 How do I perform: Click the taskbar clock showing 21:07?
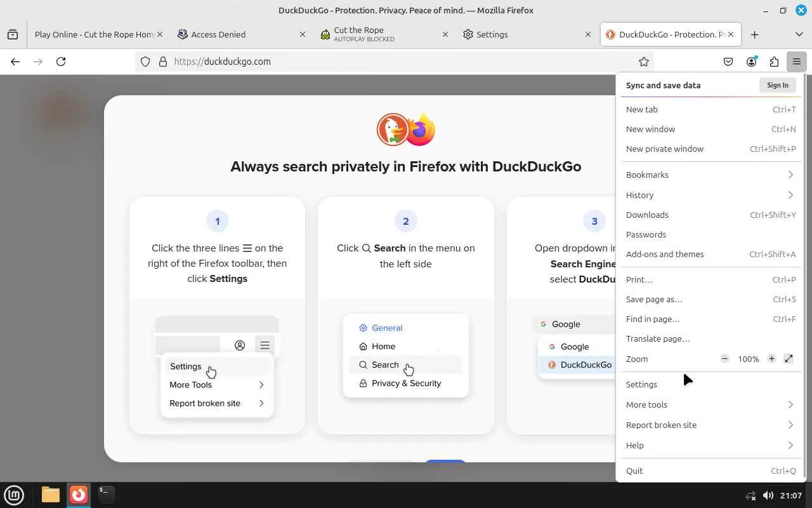790,495
